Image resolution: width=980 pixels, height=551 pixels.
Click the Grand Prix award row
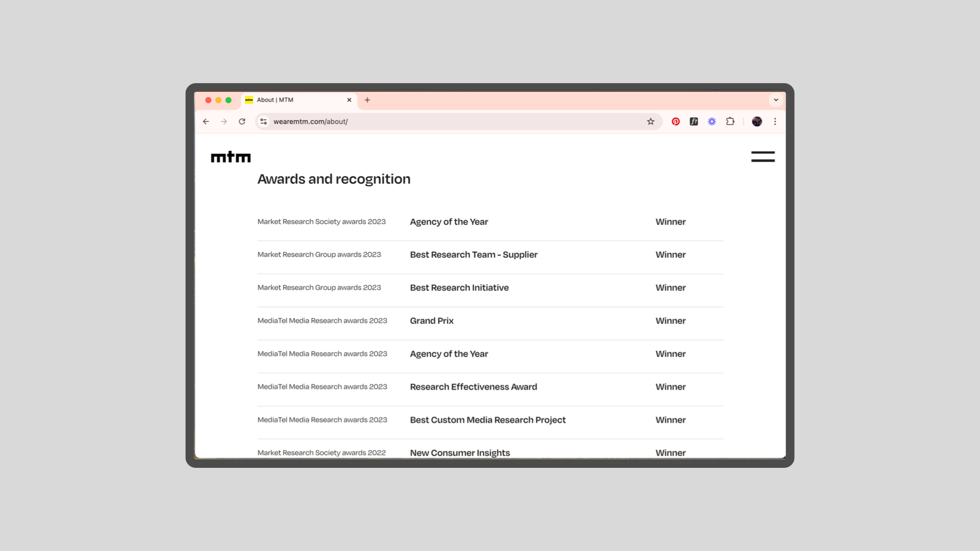point(431,321)
